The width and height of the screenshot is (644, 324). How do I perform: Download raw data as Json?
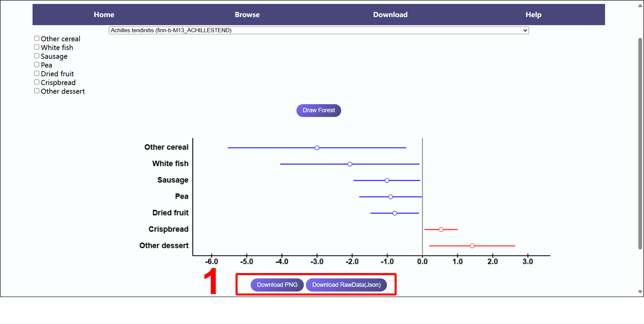pyautogui.click(x=346, y=285)
